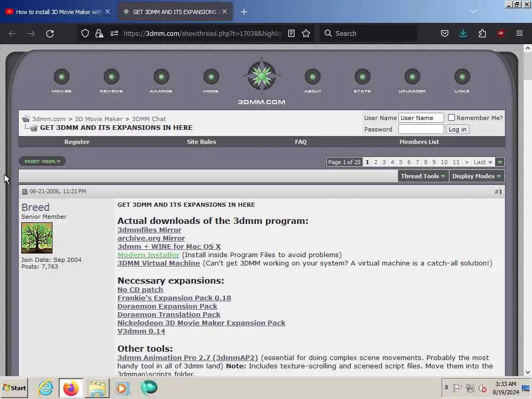Open the Links navigation orb

[x=462, y=77]
